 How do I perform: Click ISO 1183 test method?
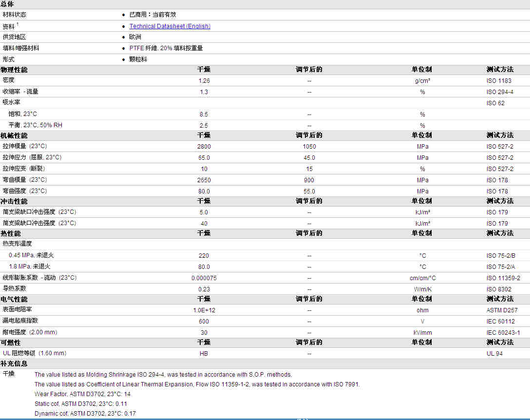click(x=499, y=81)
